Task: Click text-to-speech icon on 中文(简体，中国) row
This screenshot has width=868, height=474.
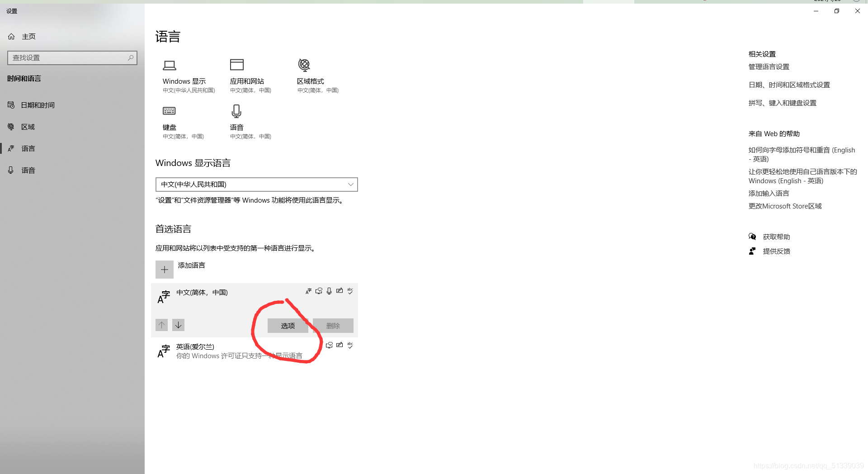Action: [x=319, y=291]
